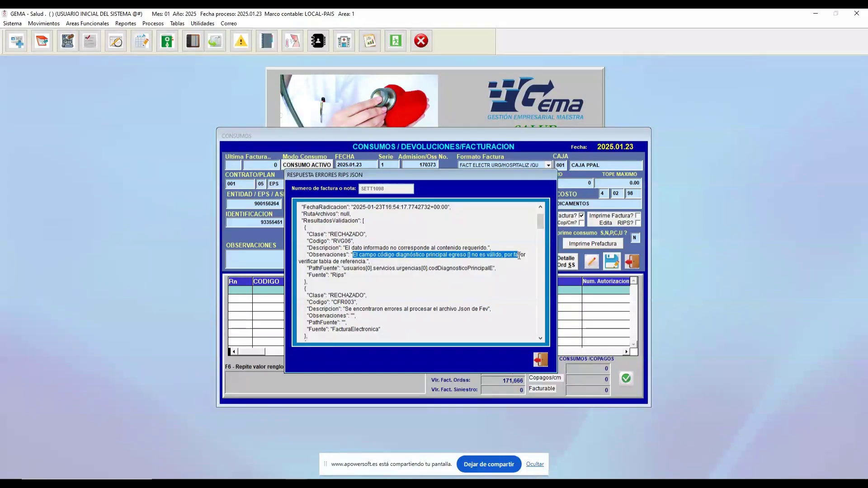The image size is (868, 488).
Task: Uncheck the checked 'actura?' checkbox
Action: point(581,216)
